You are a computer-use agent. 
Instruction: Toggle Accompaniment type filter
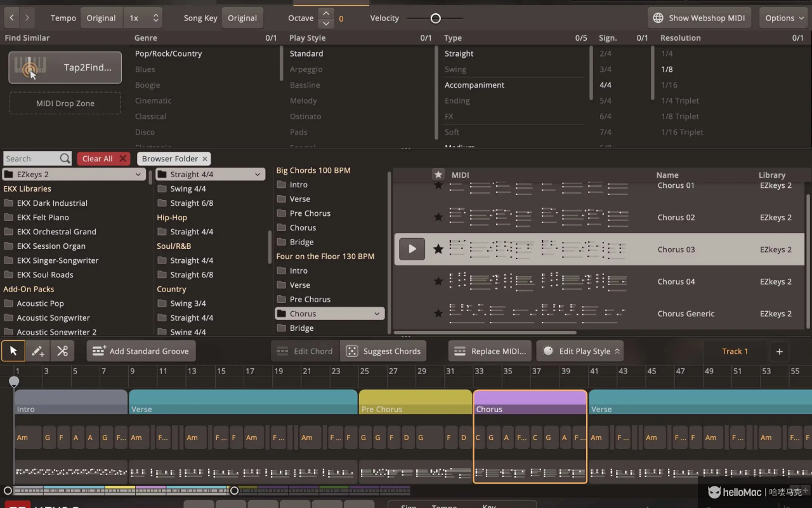[x=475, y=85]
